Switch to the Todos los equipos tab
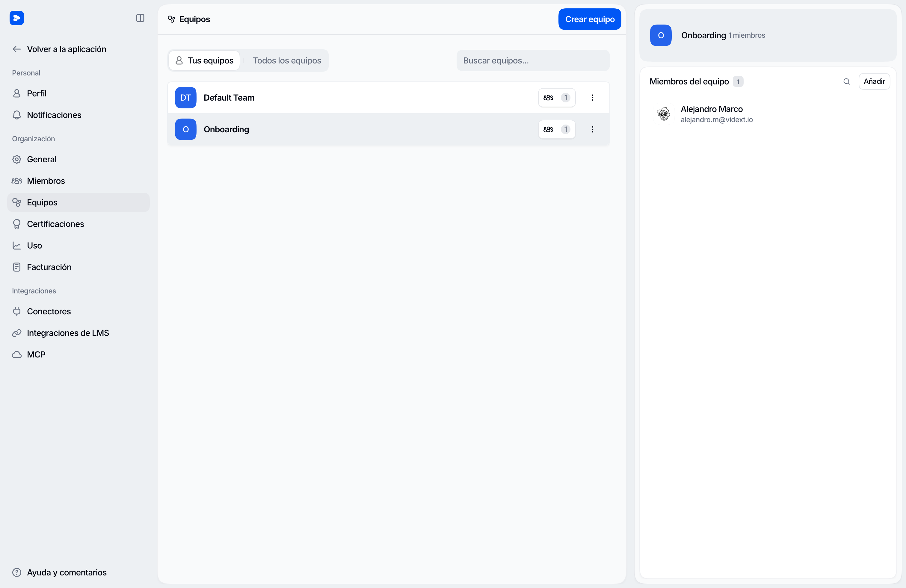Image resolution: width=906 pixels, height=588 pixels. point(287,60)
